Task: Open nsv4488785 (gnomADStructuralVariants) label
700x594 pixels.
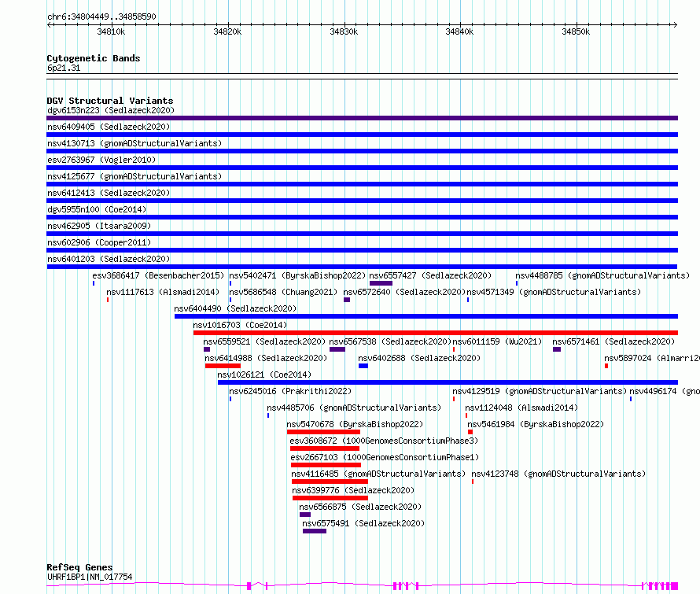Action: tap(602, 275)
